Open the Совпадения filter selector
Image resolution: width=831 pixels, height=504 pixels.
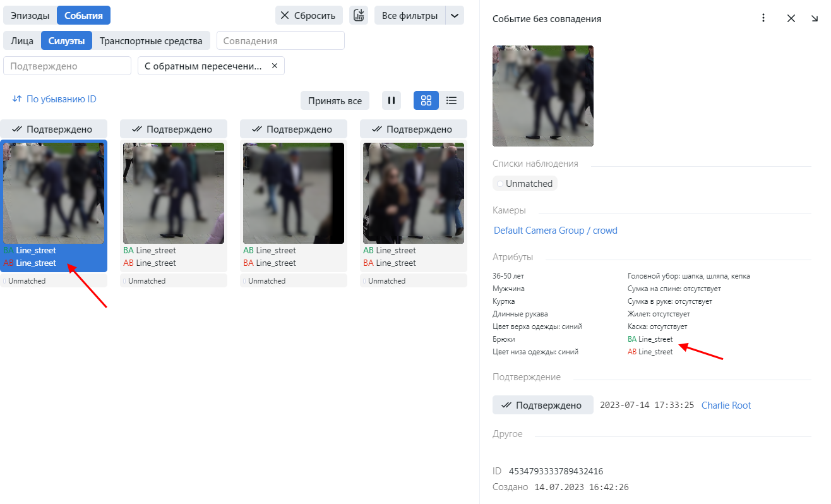(x=280, y=40)
